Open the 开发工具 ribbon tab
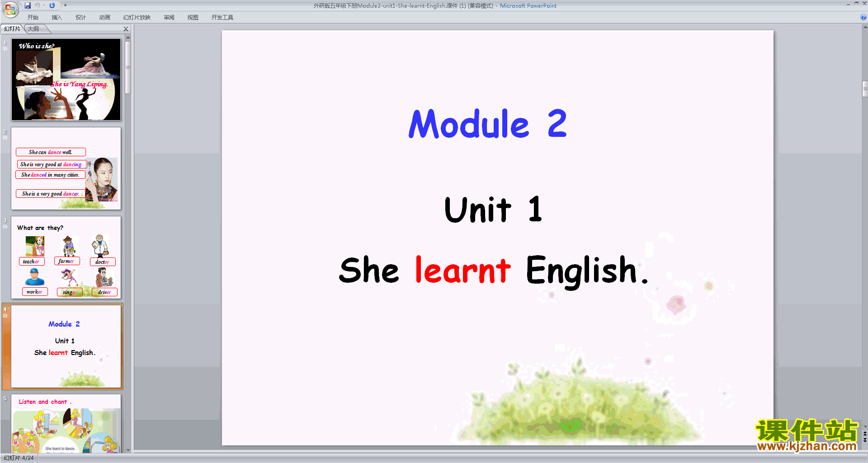This screenshot has width=868, height=463. pos(222,18)
